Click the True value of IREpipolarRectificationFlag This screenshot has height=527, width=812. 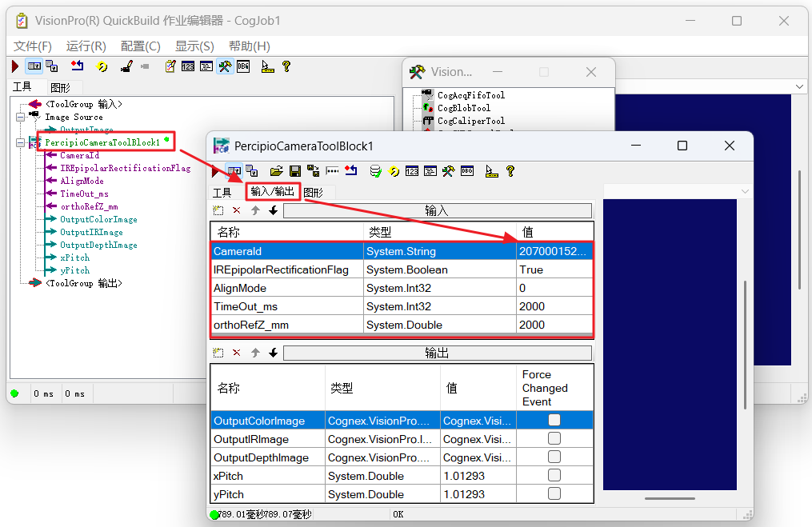(x=554, y=269)
